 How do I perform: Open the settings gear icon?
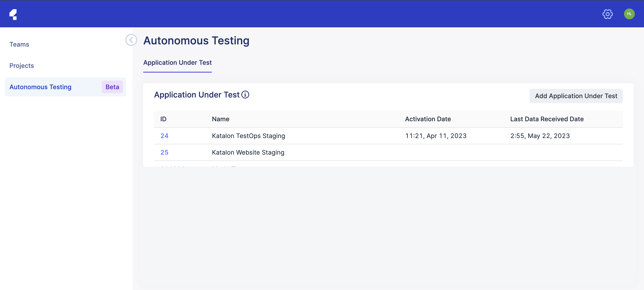(x=607, y=14)
